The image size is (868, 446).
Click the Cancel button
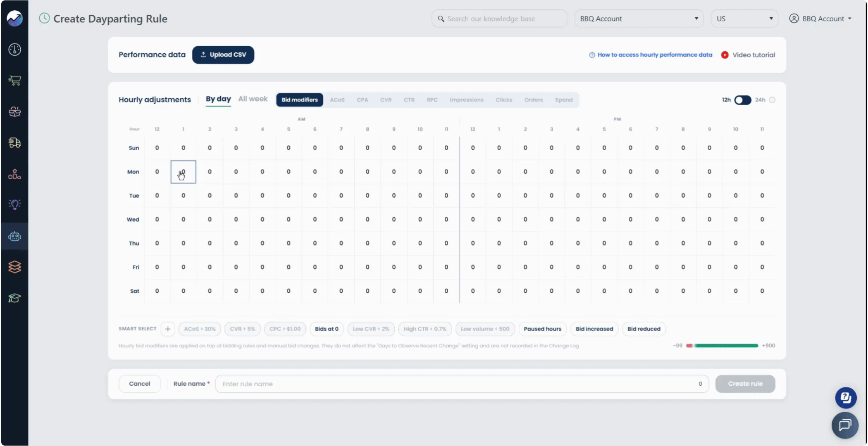tap(140, 384)
